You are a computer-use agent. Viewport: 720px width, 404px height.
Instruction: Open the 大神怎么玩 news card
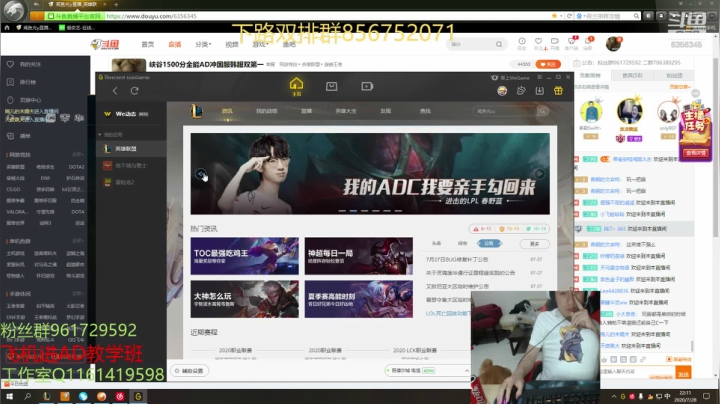[x=245, y=299]
